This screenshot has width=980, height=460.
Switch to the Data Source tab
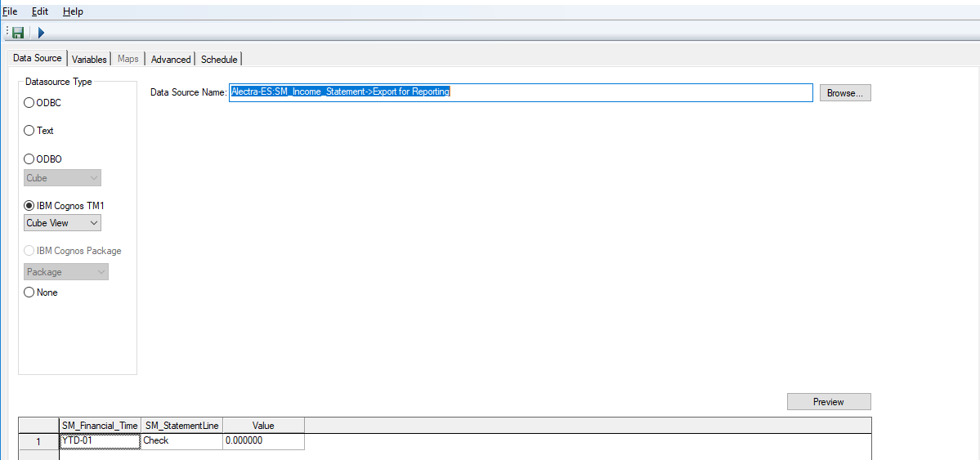tap(38, 58)
